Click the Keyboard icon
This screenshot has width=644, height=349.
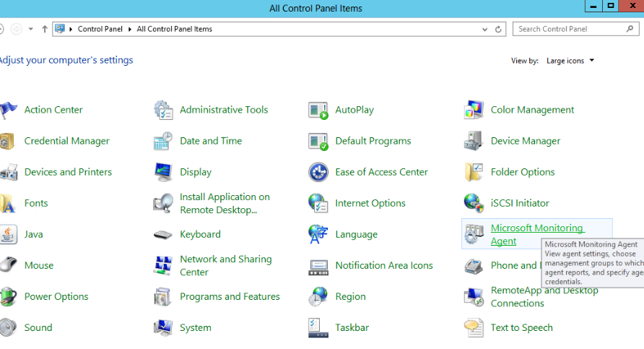(163, 234)
